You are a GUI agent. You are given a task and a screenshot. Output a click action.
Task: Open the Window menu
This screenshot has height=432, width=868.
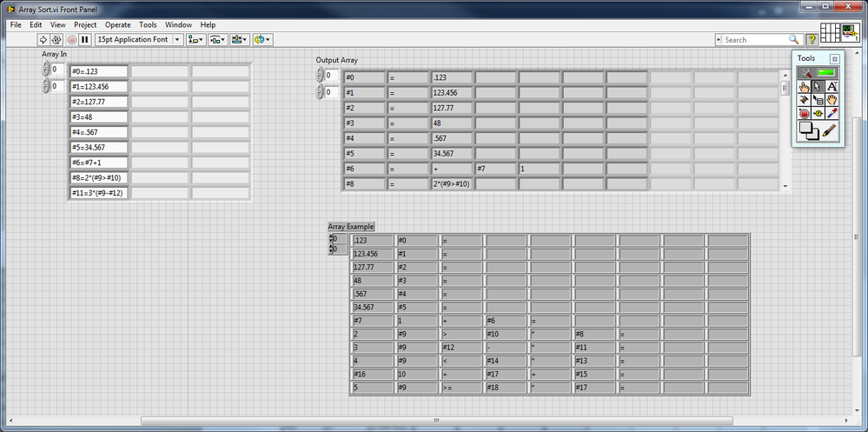(178, 25)
